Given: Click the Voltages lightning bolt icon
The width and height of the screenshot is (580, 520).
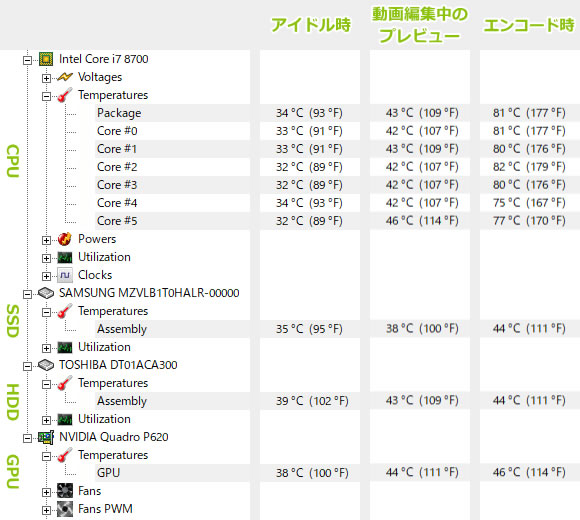Looking at the screenshot, I should [x=65, y=77].
